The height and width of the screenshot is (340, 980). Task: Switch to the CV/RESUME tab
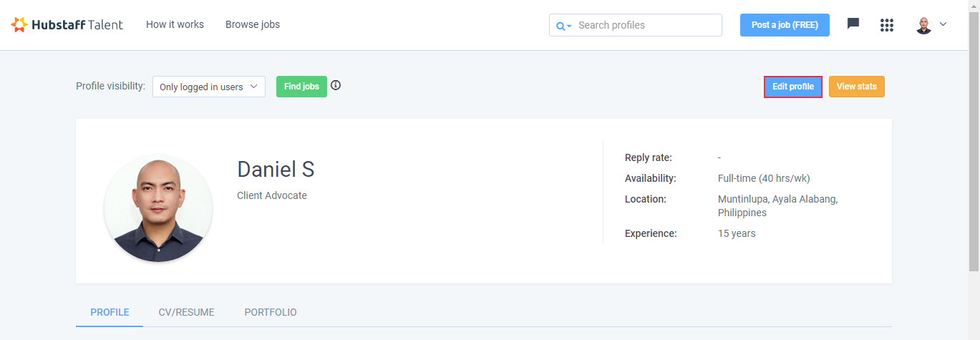pos(187,312)
